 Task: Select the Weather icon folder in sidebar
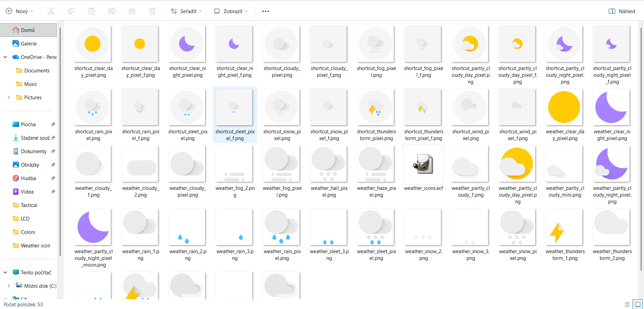point(35,245)
